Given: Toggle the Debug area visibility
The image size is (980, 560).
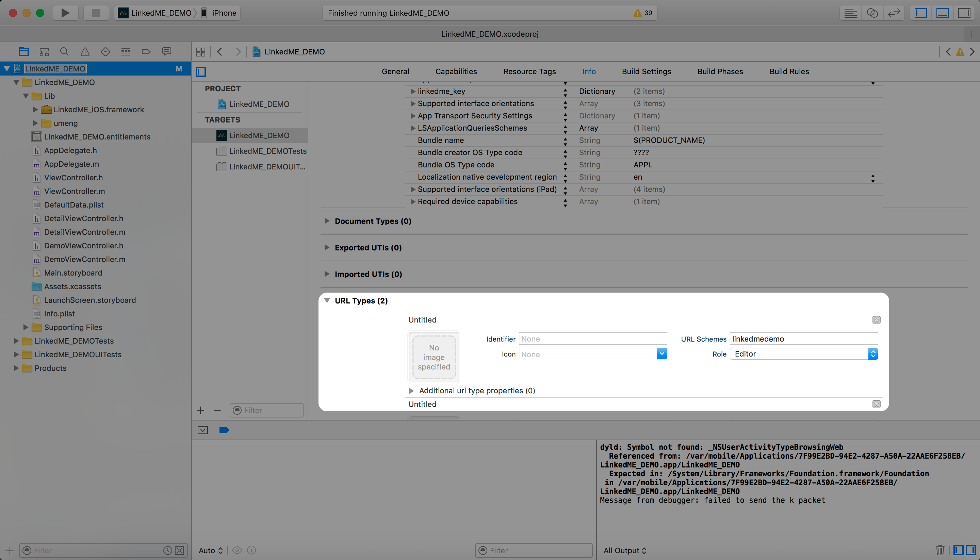Looking at the screenshot, I should (943, 13).
